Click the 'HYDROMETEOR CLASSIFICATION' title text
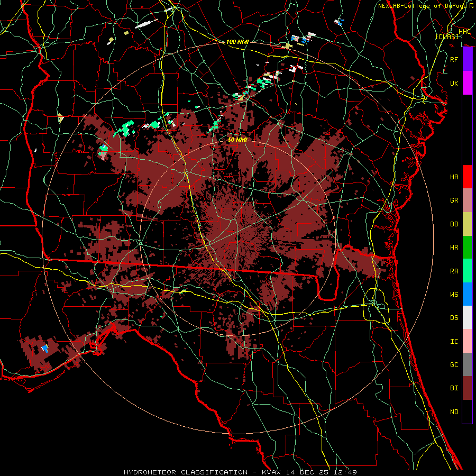This screenshot has height=476, width=476. point(186,472)
